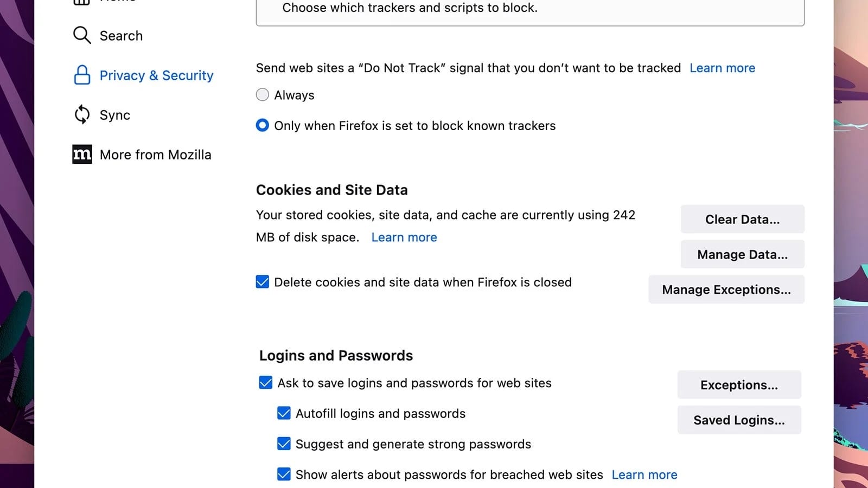Uncheck 'Suggest and generate strong passwords'
The height and width of the screenshot is (488, 868).
point(284,444)
